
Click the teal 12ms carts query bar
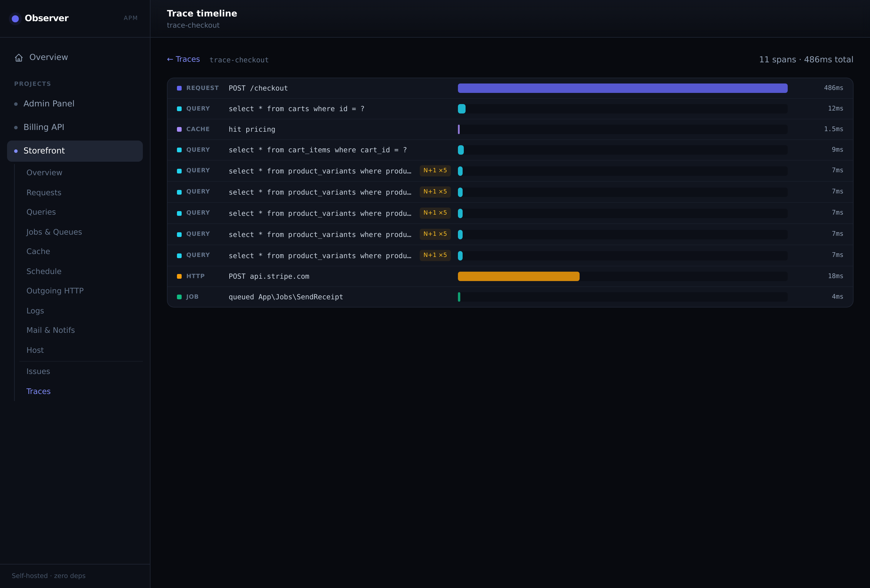461,108
